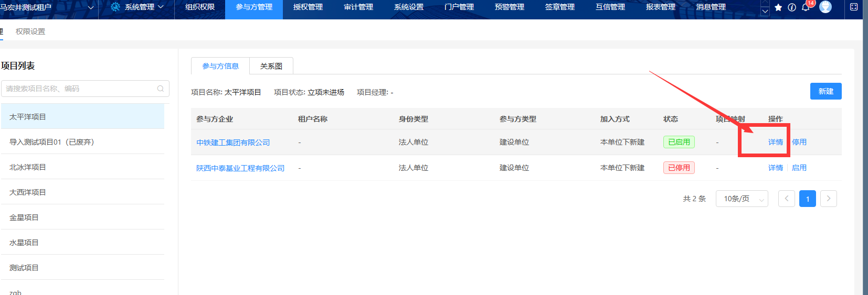Focus the project name search field
This screenshot has width=868, height=295.
[x=85, y=89]
